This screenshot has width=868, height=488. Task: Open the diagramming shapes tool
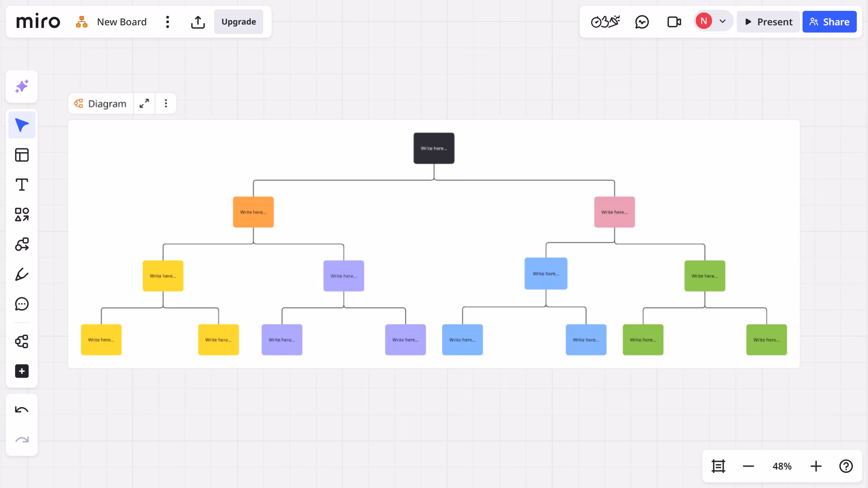click(x=22, y=244)
